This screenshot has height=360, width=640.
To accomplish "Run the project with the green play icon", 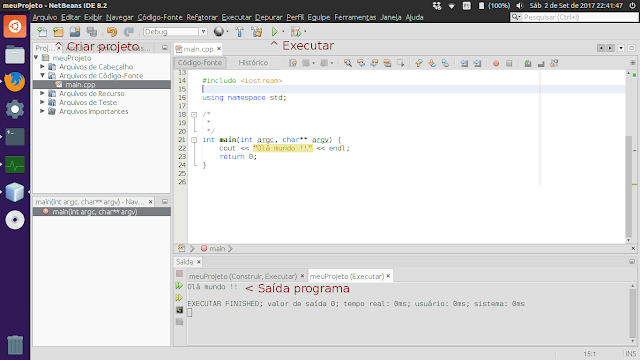I will (274, 32).
